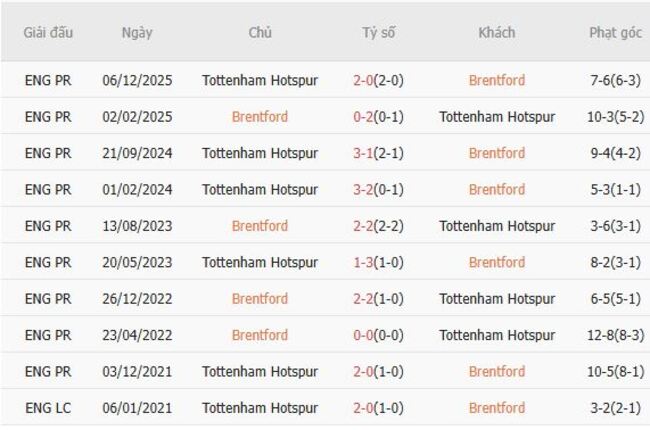This screenshot has height=430, width=650.
Task: Open Brentford link in the 06/12/2025 match row
Action: [x=496, y=80]
